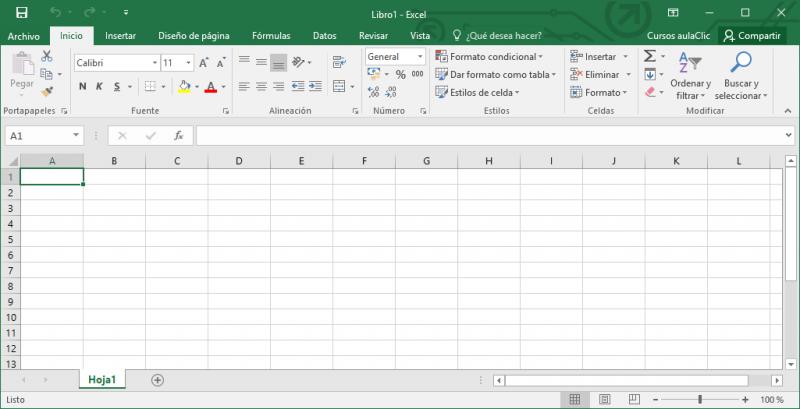Viewport: 800px width, 409px height.
Task: Click the AutoSum sigma icon
Action: [x=649, y=57]
